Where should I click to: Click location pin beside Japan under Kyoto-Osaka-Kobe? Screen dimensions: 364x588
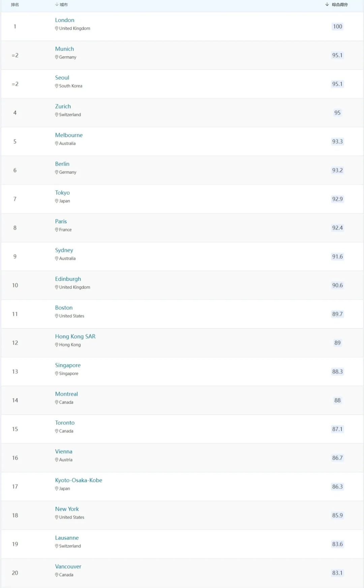coord(57,489)
